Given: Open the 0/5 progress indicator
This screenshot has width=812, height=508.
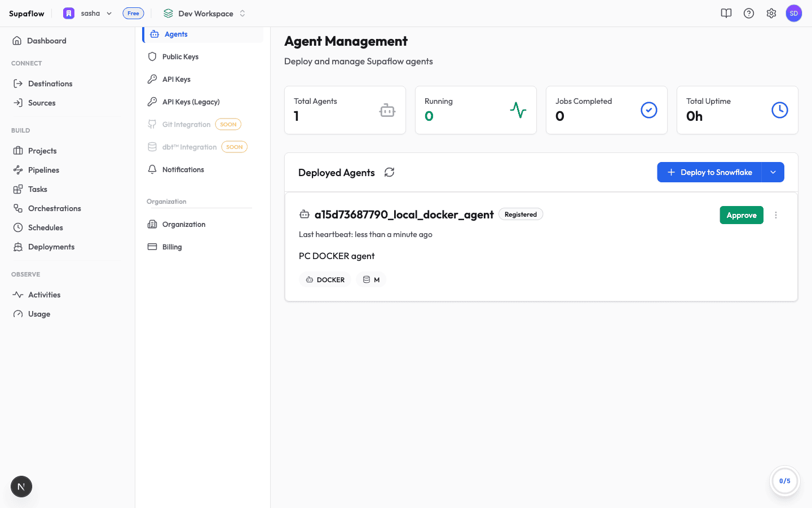Looking at the screenshot, I should [x=784, y=481].
